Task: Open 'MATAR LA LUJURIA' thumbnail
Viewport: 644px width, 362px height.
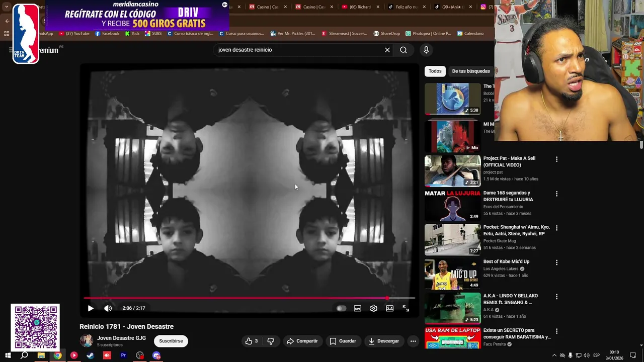Action: coord(453,205)
